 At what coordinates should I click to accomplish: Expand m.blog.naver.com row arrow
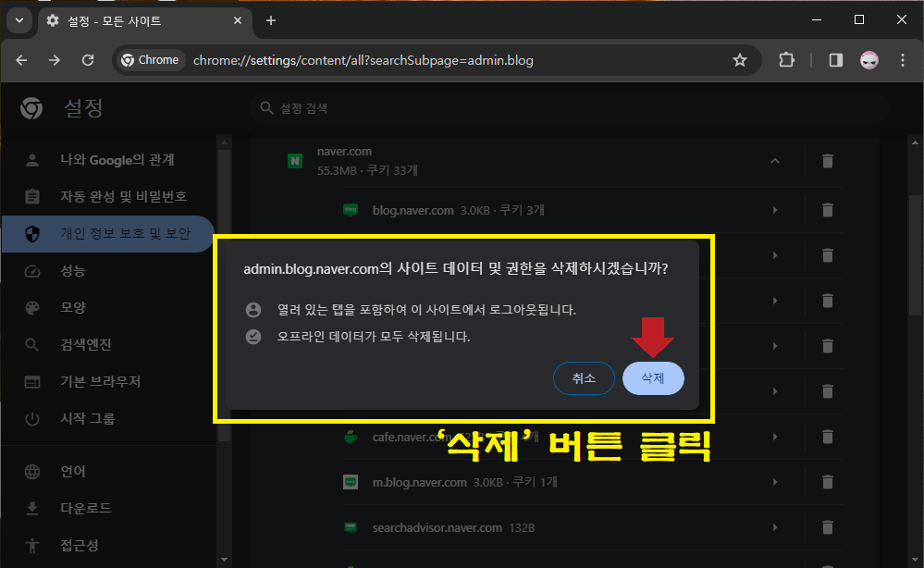point(775,482)
